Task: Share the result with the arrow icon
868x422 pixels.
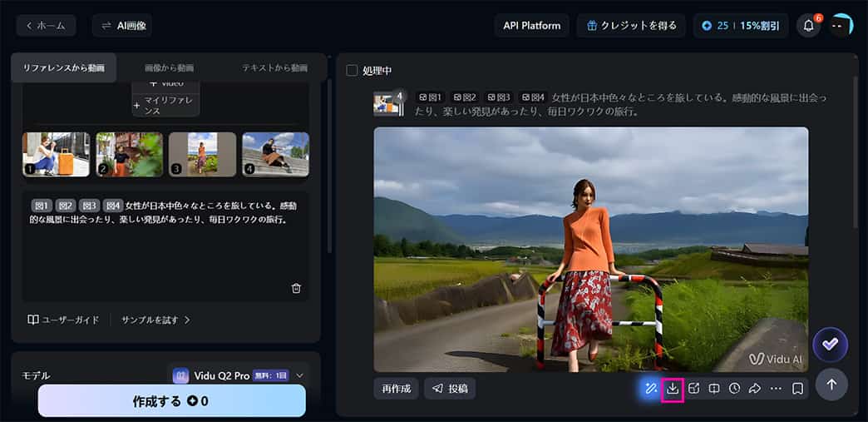Action: click(755, 389)
